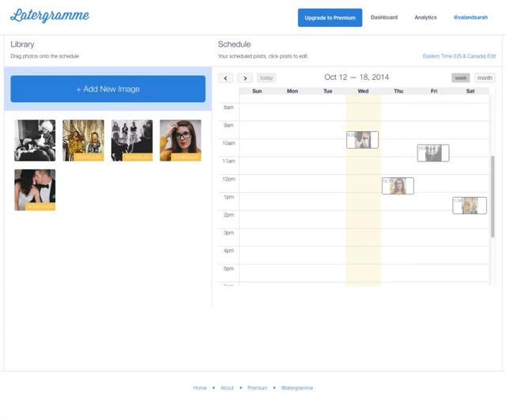Image resolution: width=506 pixels, height=420 pixels.
Task: Open Thursday's scheduled post at 12pm
Action: click(398, 186)
